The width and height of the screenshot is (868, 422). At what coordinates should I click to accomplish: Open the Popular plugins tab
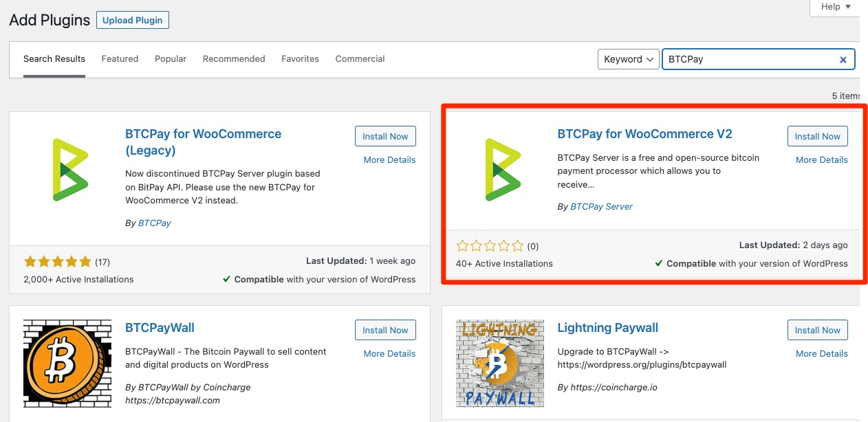click(171, 59)
